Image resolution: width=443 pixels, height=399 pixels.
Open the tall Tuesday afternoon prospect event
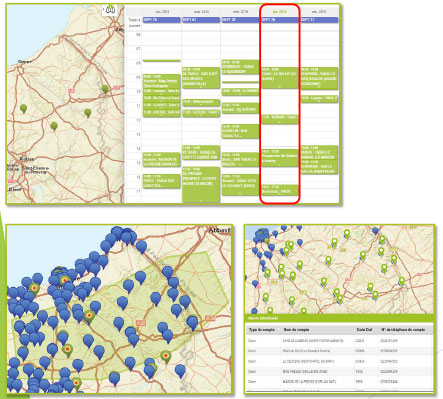[201, 185]
